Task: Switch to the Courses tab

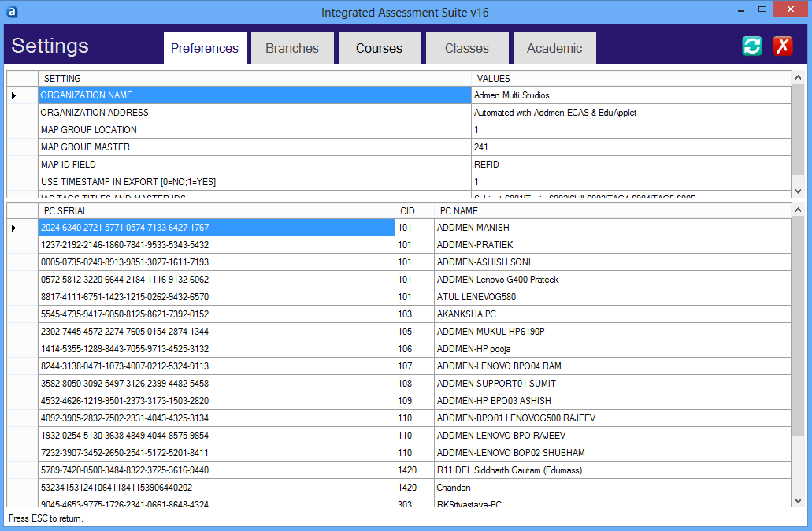Action: [380, 48]
